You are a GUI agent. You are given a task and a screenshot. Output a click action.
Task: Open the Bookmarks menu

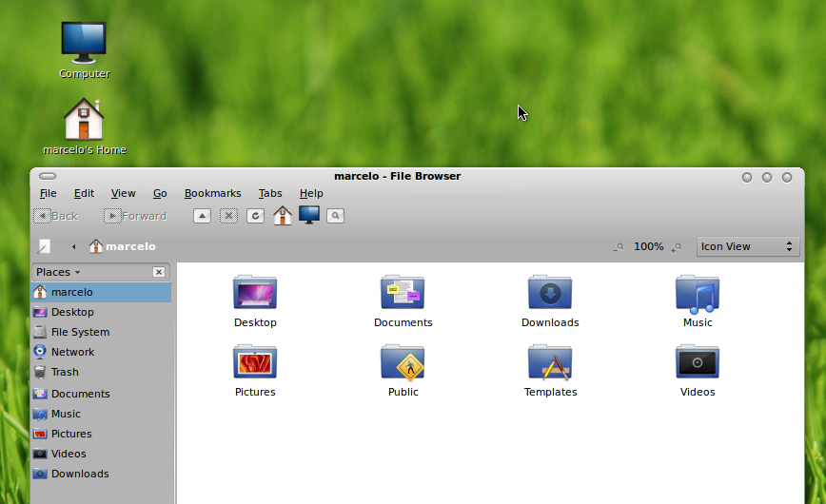point(213,193)
